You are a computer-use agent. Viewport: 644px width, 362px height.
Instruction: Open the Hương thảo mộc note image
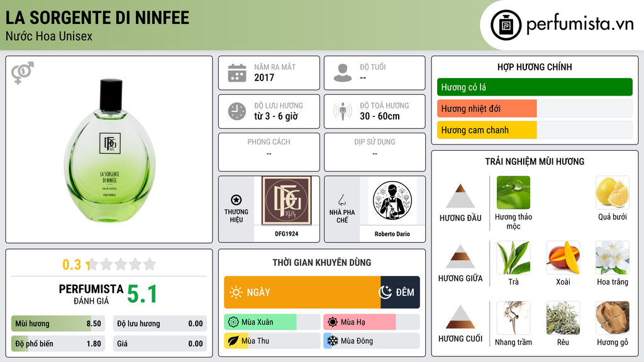tap(513, 192)
